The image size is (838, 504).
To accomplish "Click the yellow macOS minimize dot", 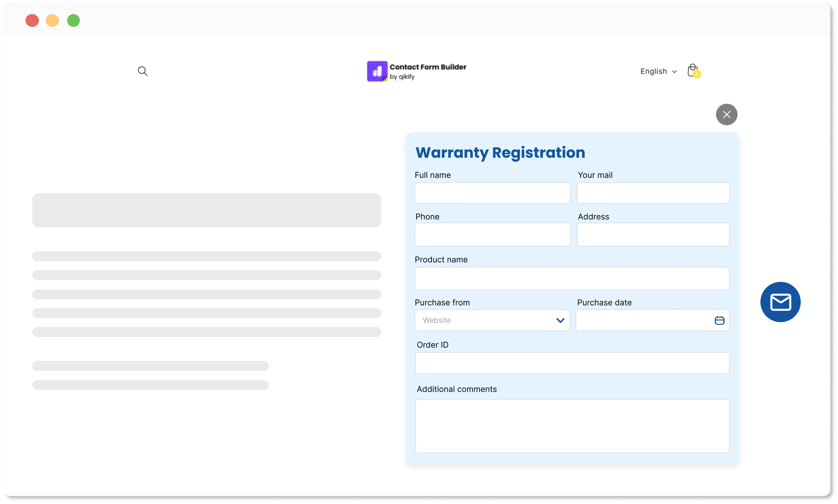I will click(52, 20).
